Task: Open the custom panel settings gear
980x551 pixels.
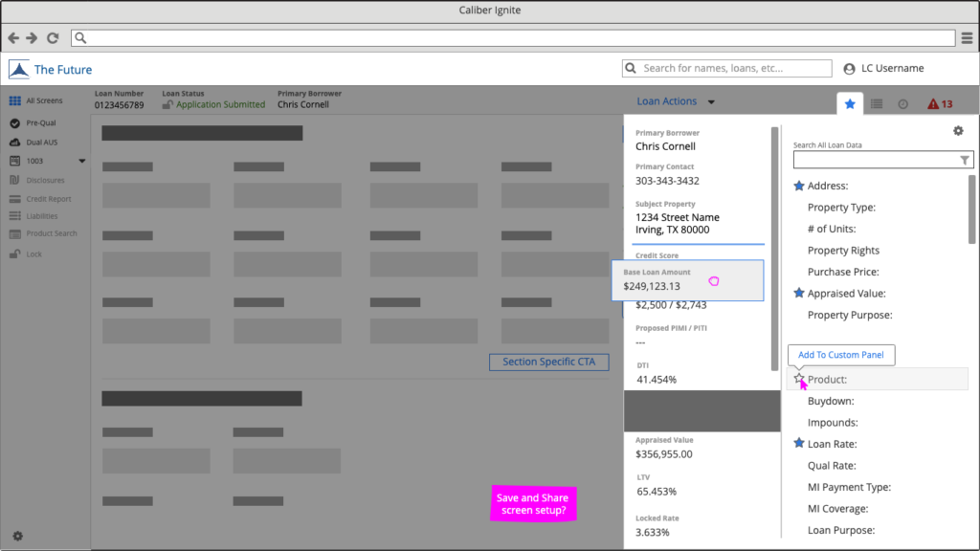Action: pyautogui.click(x=958, y=131)
